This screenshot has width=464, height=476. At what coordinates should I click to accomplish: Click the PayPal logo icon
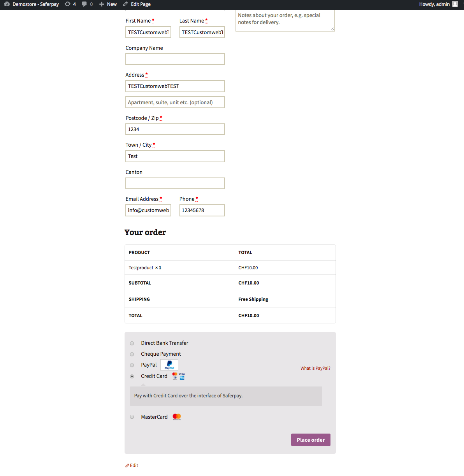pos(169,365)
